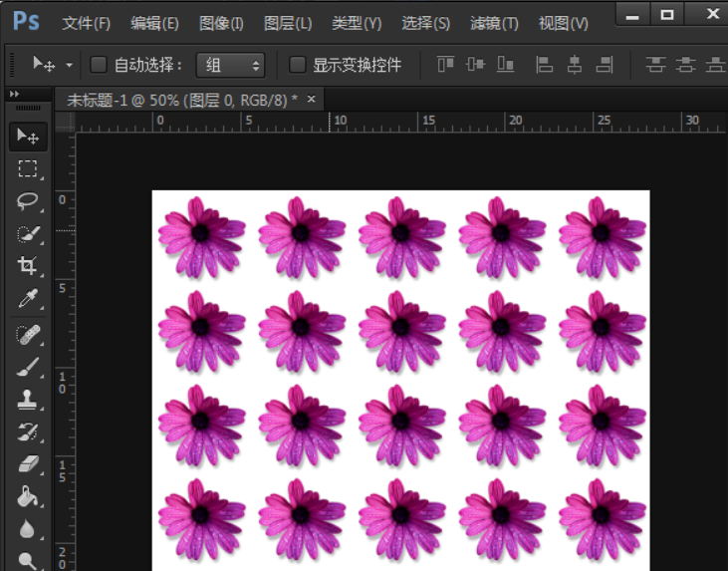The width and height of the screenshot is (728, 571).
Task: Select the Lasso tool
Action: tap(28, 201)
